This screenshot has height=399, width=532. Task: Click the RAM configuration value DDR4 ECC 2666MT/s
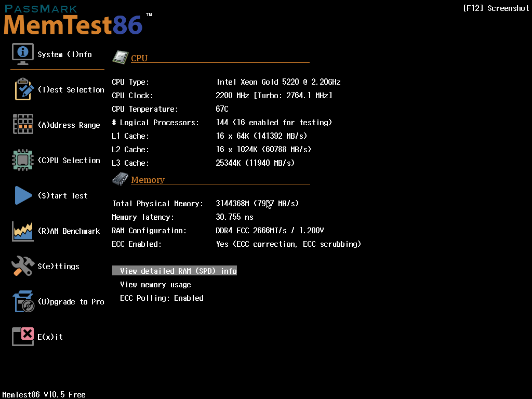pos(270,231)
